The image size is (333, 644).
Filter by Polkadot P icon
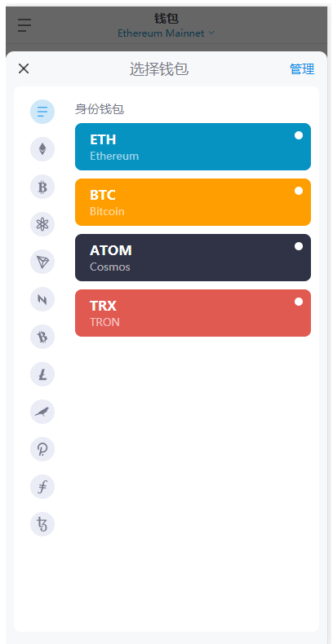(x=42, y=449)
